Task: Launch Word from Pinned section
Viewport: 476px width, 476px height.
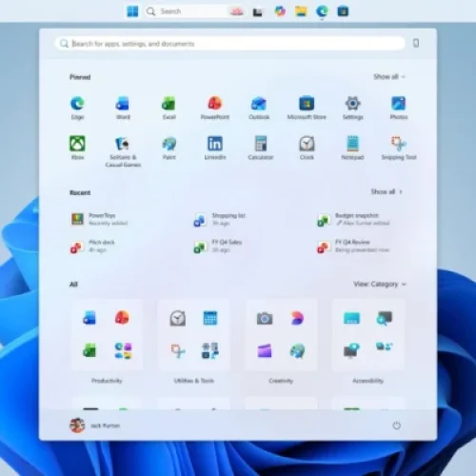Action: coord(123,108)
